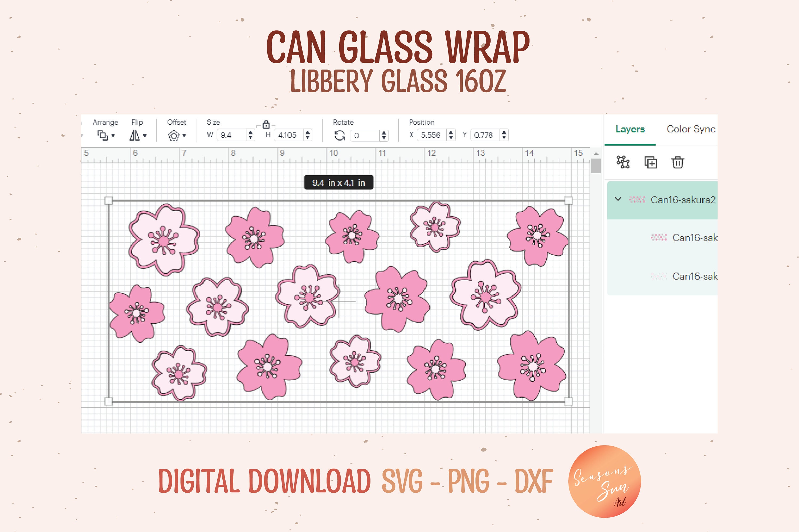
Task: Open the Offset tool dropdown
Action: 177,135
